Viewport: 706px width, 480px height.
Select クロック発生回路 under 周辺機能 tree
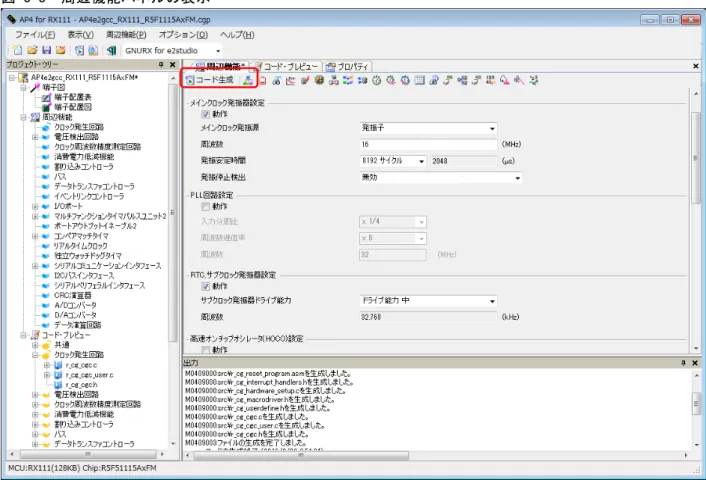coord(79,127)
